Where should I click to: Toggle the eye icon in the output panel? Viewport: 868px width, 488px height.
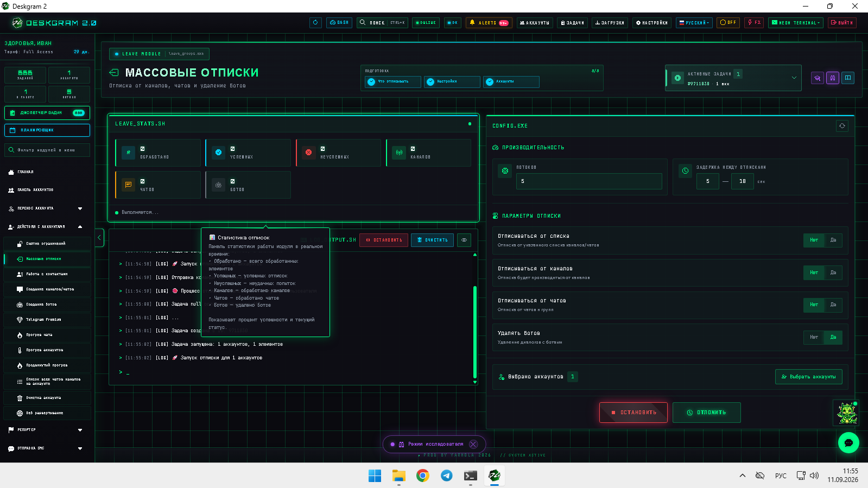point(464,240)
